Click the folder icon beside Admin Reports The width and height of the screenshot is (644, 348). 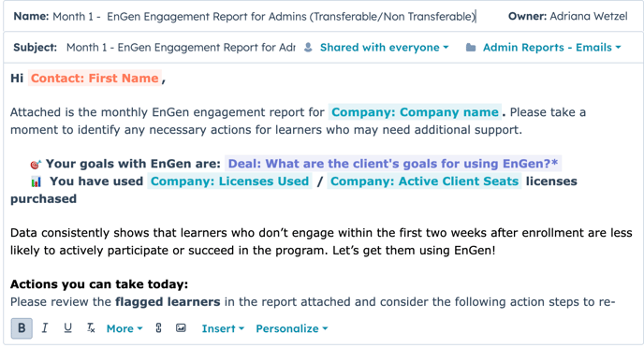(x=471, y=48)
